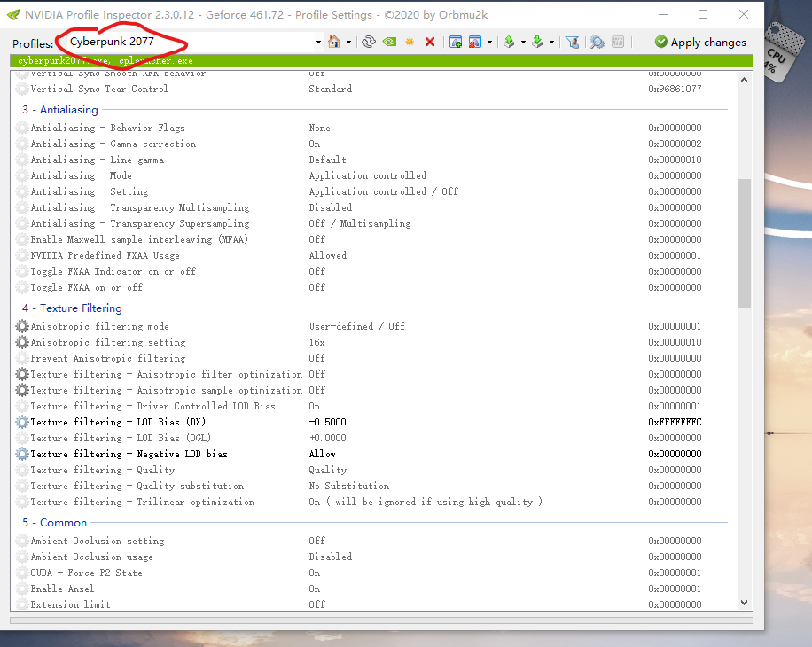Collapse the 4 - Texture Filtering section header
Screen dimensions: 812x647
pos(72,308)
